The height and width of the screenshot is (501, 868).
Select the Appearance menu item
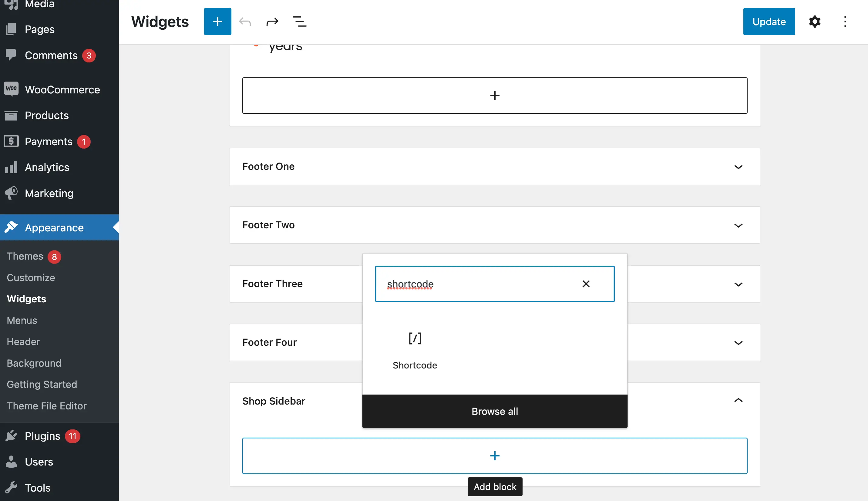(54, 227)
